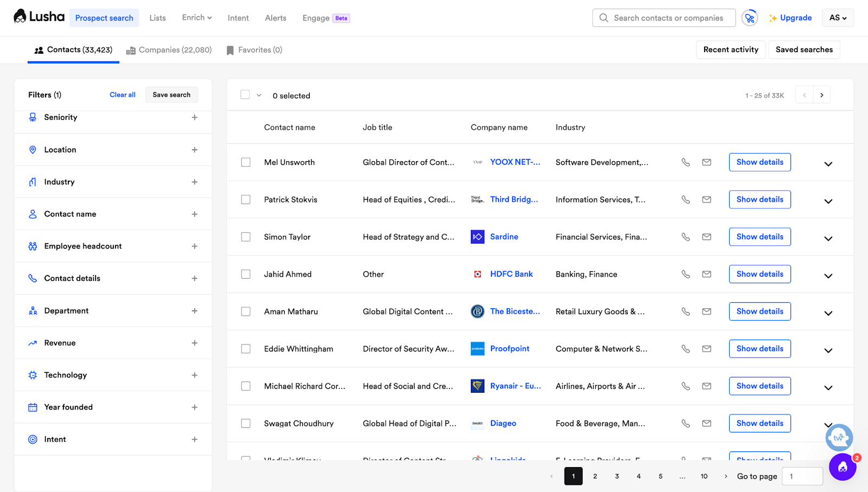Click phone icon for Eddie Whittingham
The image size is (868, 492).
pyautogui.click(x=686, y=349)
